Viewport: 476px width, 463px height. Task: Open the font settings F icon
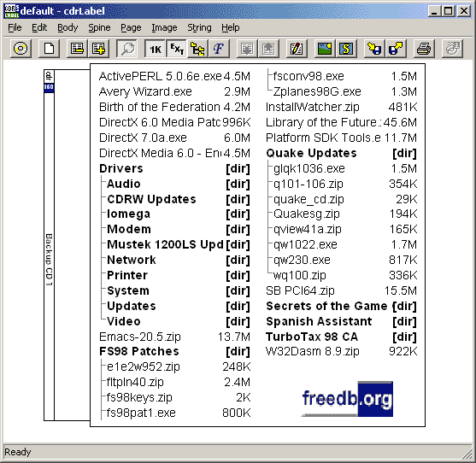pos(219,49)
